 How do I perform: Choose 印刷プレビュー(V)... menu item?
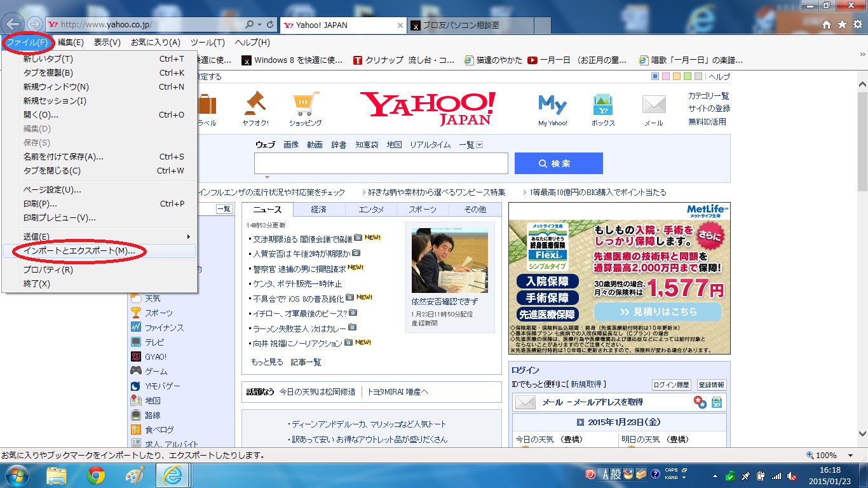[99, 218]
